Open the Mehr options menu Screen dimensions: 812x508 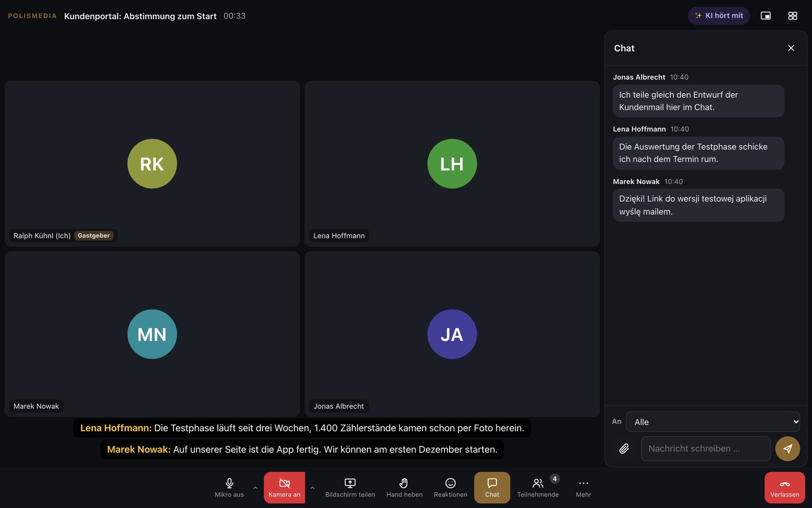[584, 488]
